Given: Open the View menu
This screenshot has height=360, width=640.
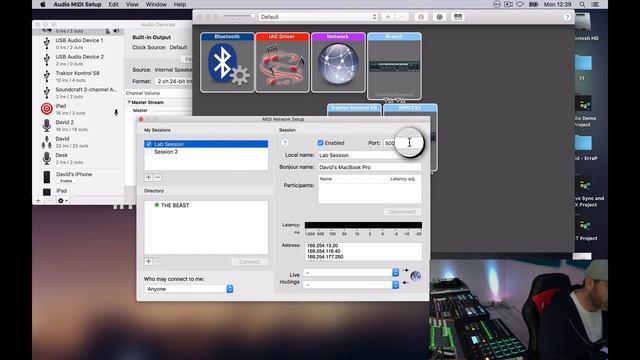Looking at the screenshot, I should 132,4.
